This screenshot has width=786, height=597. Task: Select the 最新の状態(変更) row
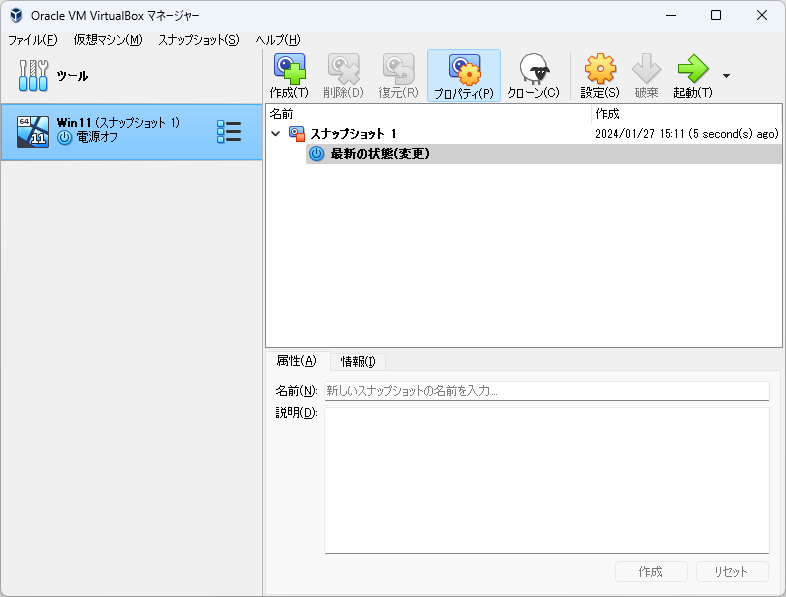(544, 154)
